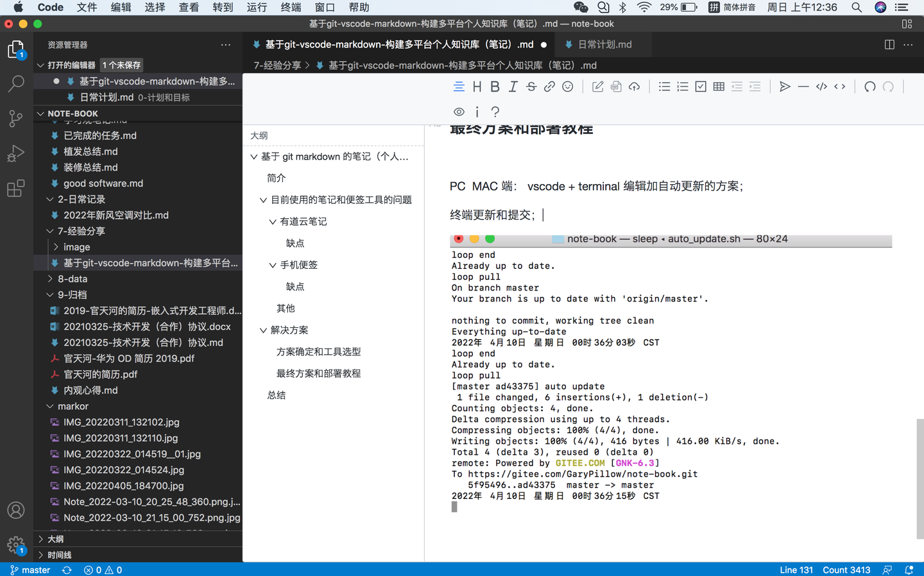Open the Source Control view icon
The width and height of the screenshot is (924, 576).
click(x=16, y=119)
